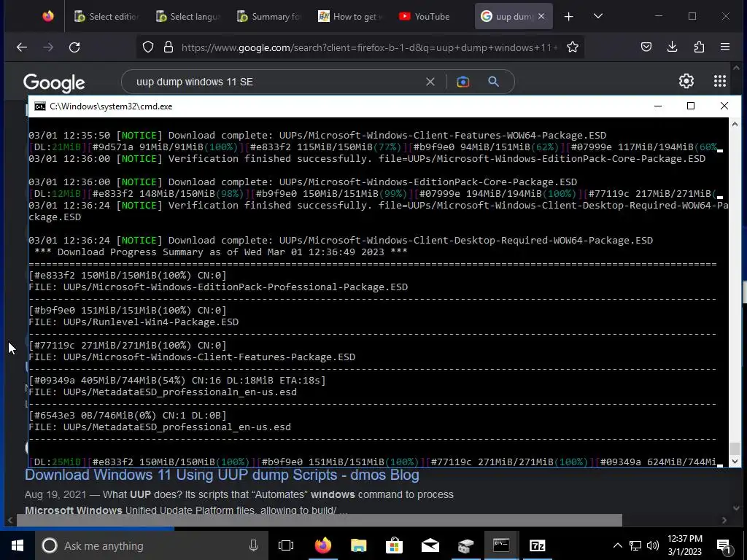Bookmark this page with star icon
Image resolution: width=747 pixels, height=560 pixels.
573,47
